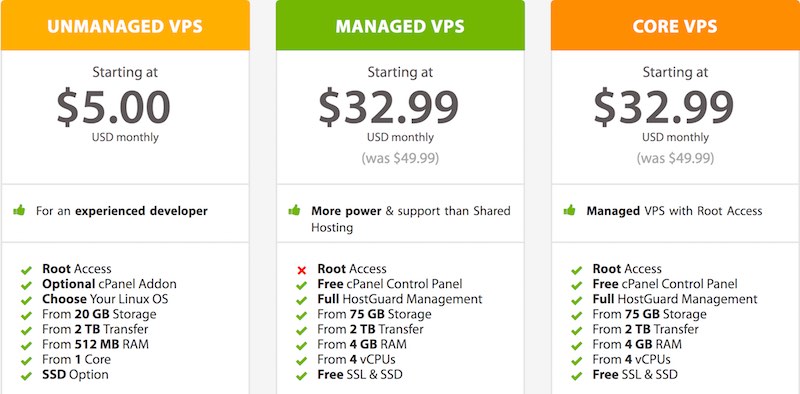Click checkmark beside SSD Option
Screen dimensions: 800x394
click(x=26, y=377)
